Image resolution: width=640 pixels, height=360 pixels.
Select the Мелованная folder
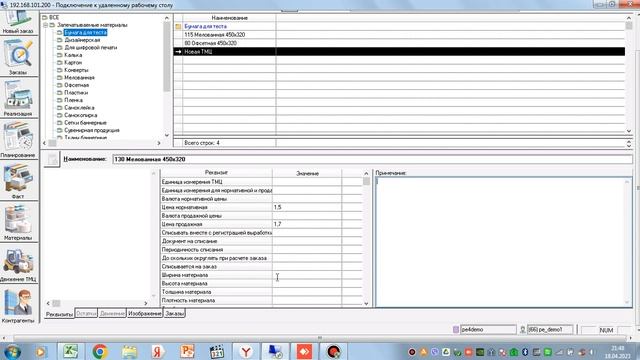(x=79, y=78)
